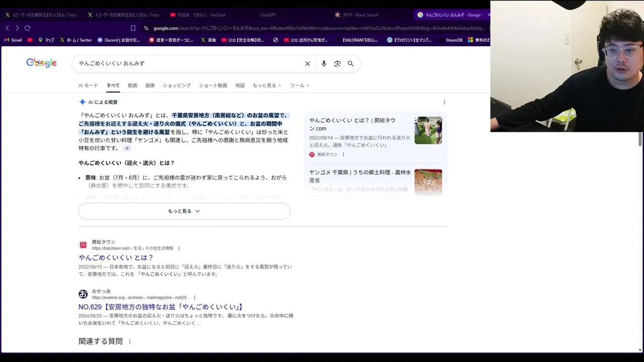Click the source link chip in AI overview
Image resolution: width=644 pixels, height=362 pixels.
pyautogui.click(x=127, y=148)
